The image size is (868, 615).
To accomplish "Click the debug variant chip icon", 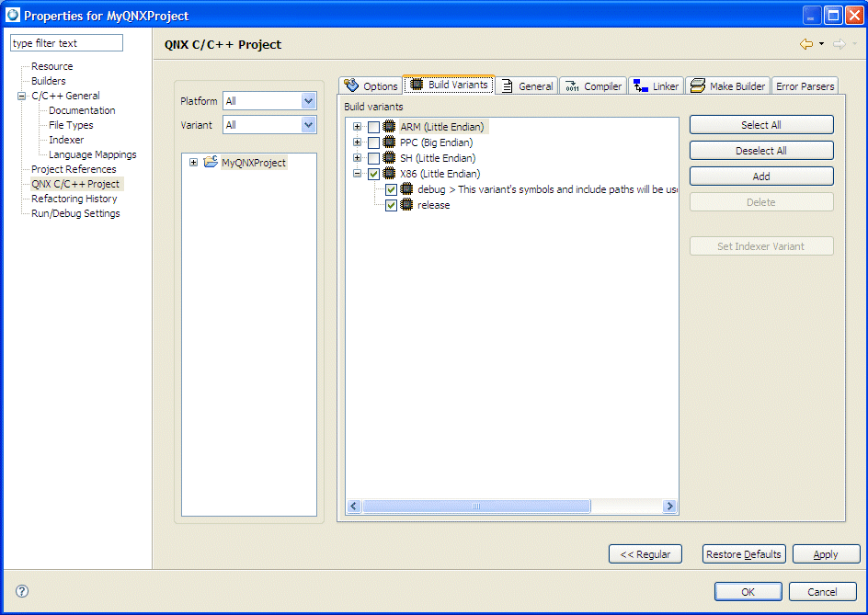I will tap(406, 189).
